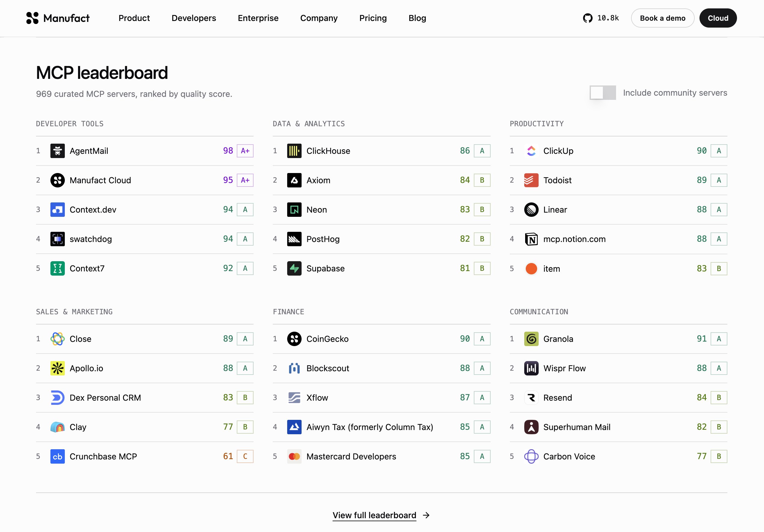Open the GitHub icon with 10.8k stars
The width and height of the screenshot is (764, 532).
click(x=601, y=18)
